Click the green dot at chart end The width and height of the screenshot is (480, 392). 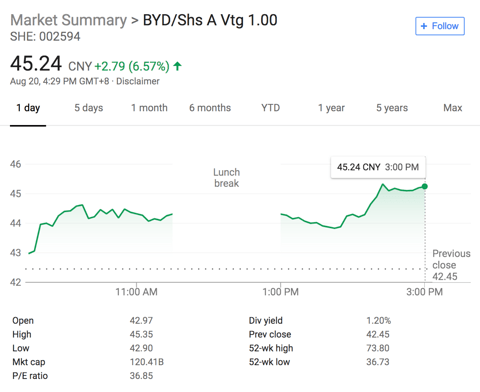point(425,186)
